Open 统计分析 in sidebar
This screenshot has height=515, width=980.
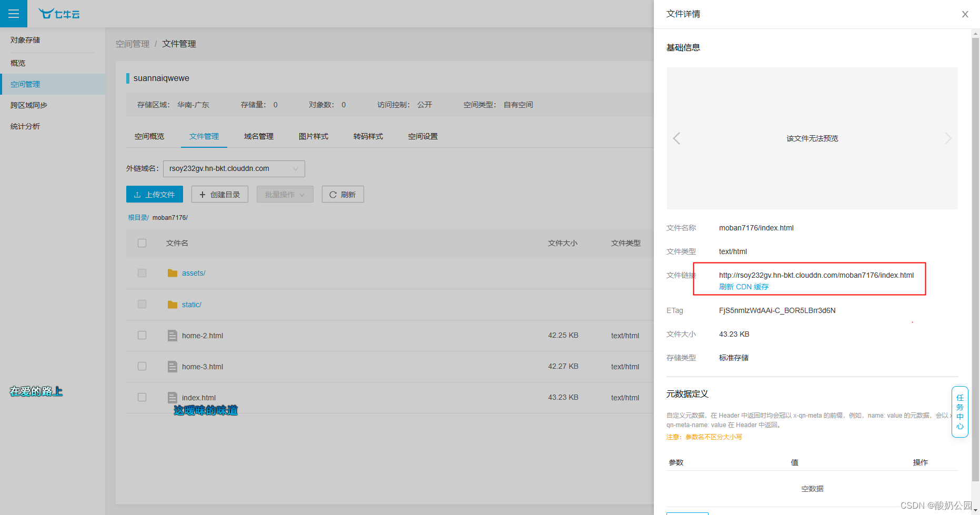pos(53,126)
